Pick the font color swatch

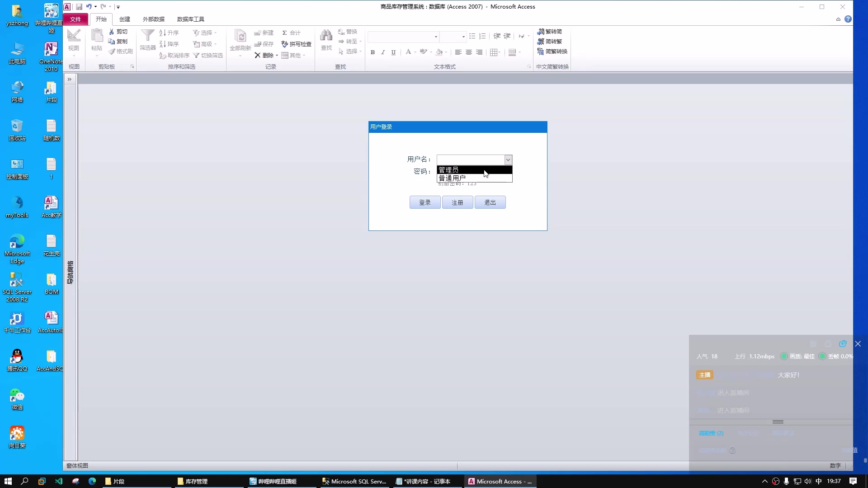coord(408,52)
